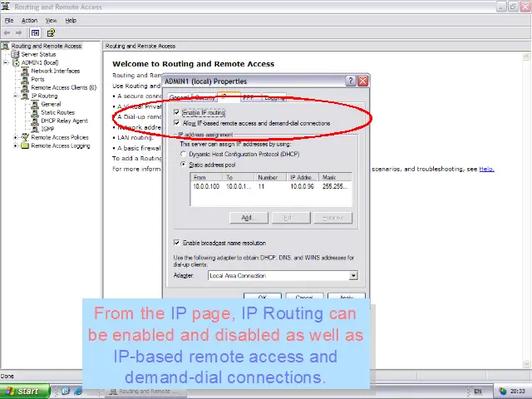
Task: Click the Mask column header
Action: click(335, 177)
